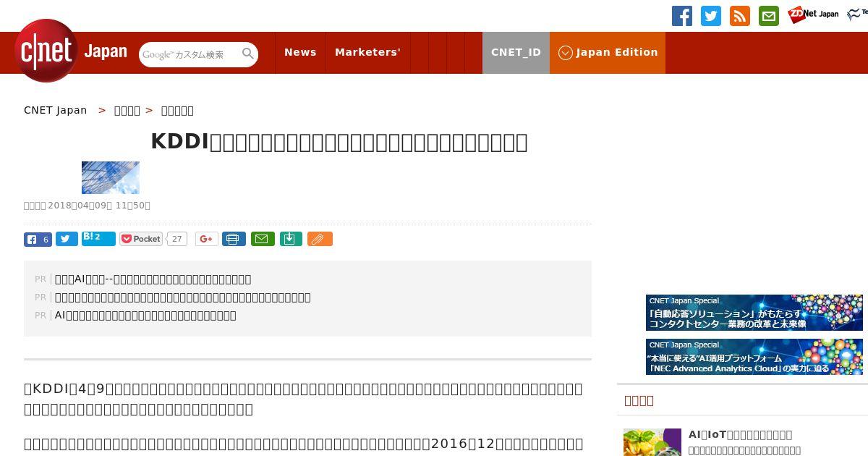Share article via Facebook button showing 6
The width and height of the screenshot is (868, 456).
click(38, 240)
